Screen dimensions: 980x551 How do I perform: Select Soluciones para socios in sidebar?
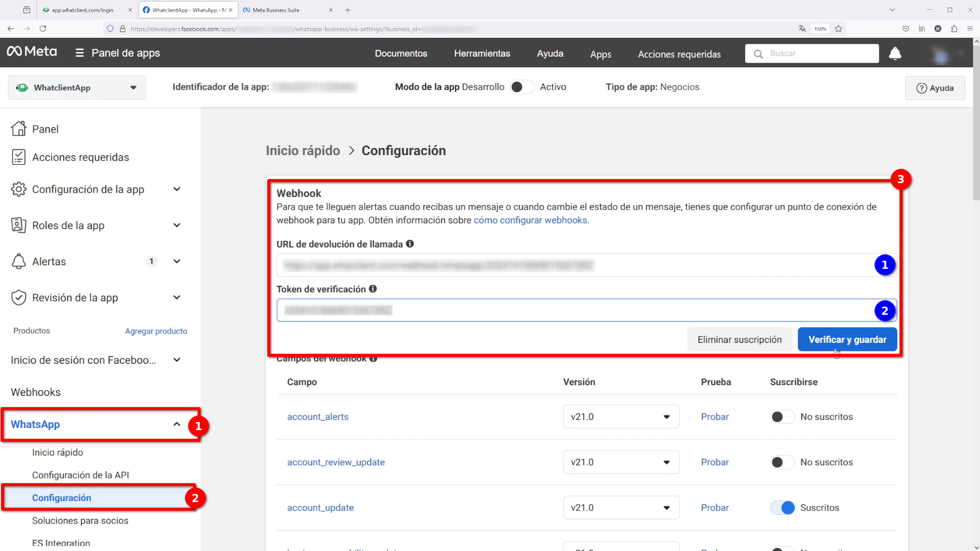point(80,520)
